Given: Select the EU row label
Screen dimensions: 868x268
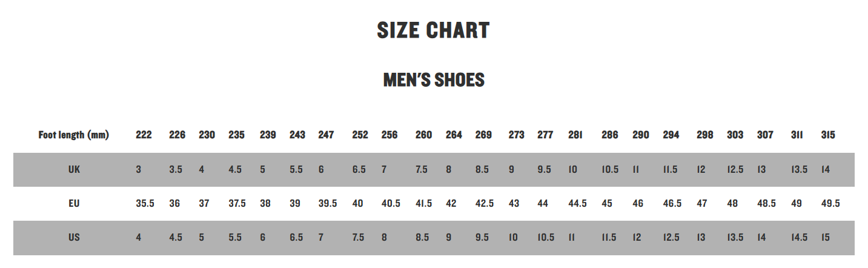Looking at the screenshot, I should pos(74,204).
